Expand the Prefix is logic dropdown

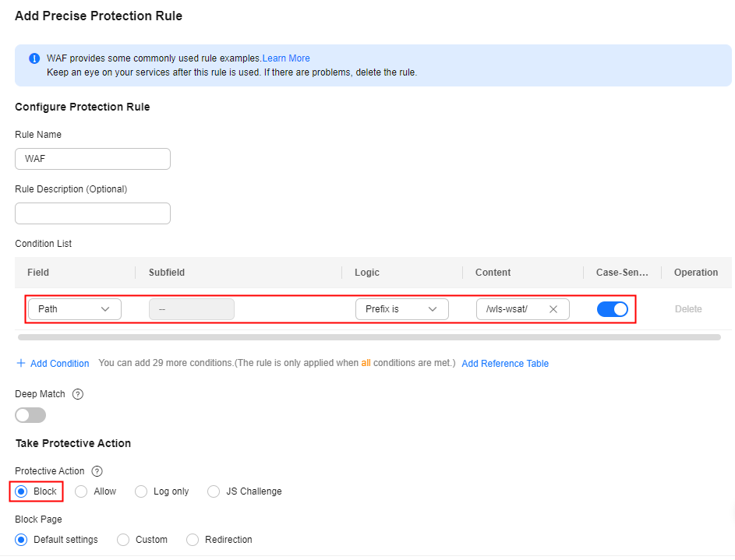point(401,309)
